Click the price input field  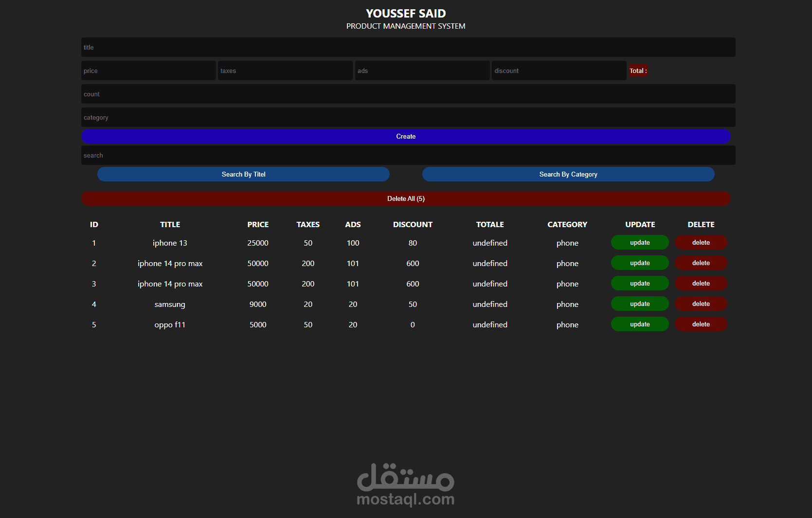pyautogui.click(x=148, y=71)
